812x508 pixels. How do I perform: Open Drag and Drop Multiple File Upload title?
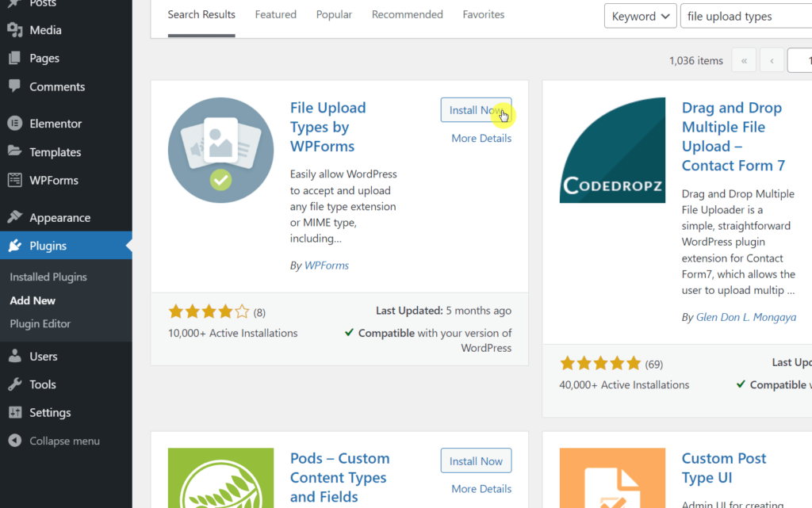(733, 136)
